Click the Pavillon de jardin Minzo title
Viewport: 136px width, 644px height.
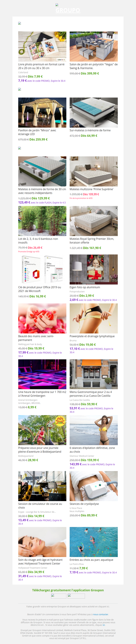click(x=37, y=132)
